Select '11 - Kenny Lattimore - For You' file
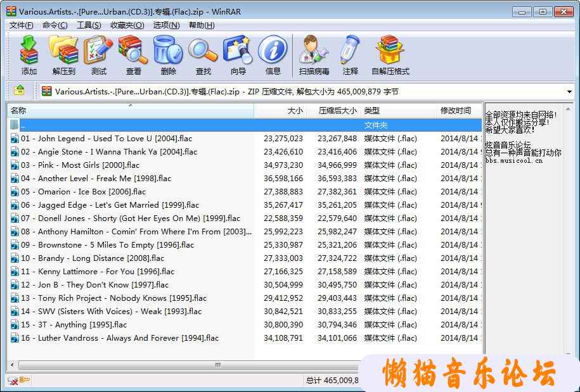 coord(245,272)
